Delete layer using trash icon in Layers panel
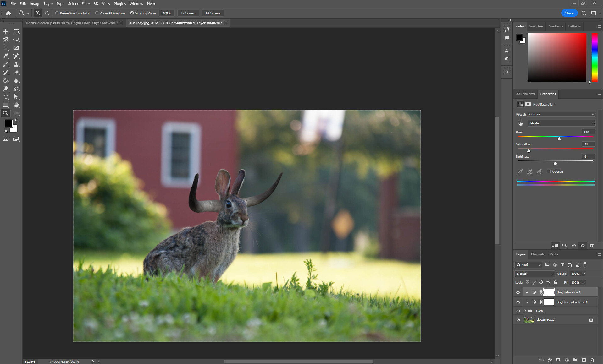This screenshot has height=364, width=603. click(x=592, y=360)
